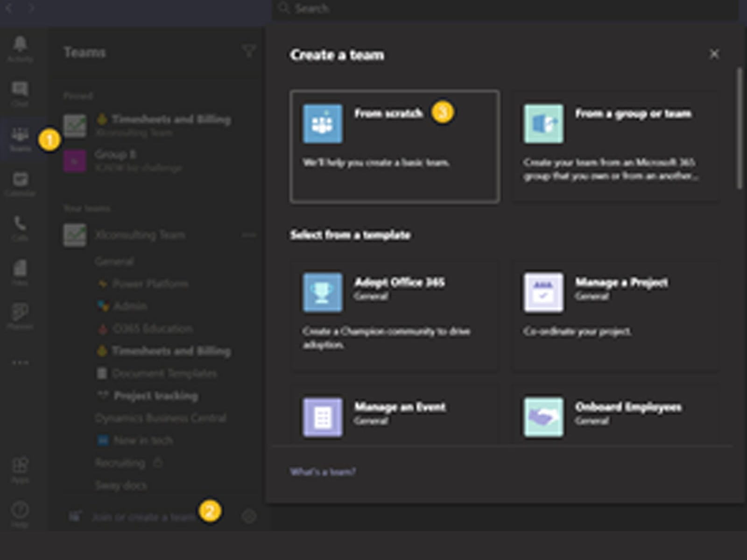Select the Calendar icon in the sidebar
This screenshot has width=747, height=560.
pos(20,183)
